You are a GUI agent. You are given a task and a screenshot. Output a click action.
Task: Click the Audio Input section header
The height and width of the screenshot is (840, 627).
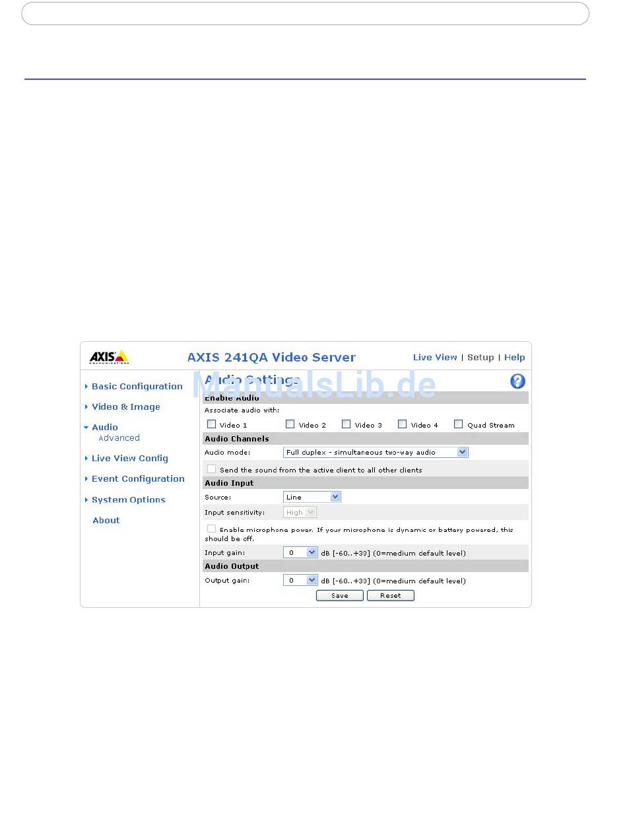coord(366,483)
